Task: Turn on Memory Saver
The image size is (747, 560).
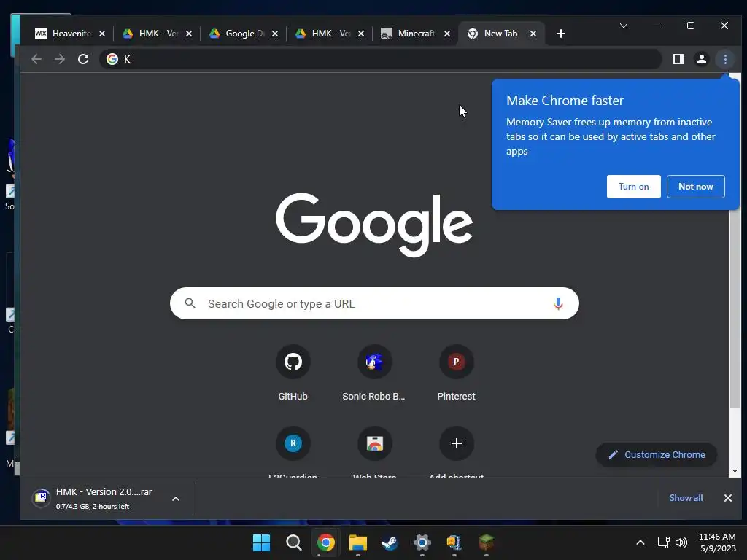Action: pyautogui.click(x=634, y=187)
